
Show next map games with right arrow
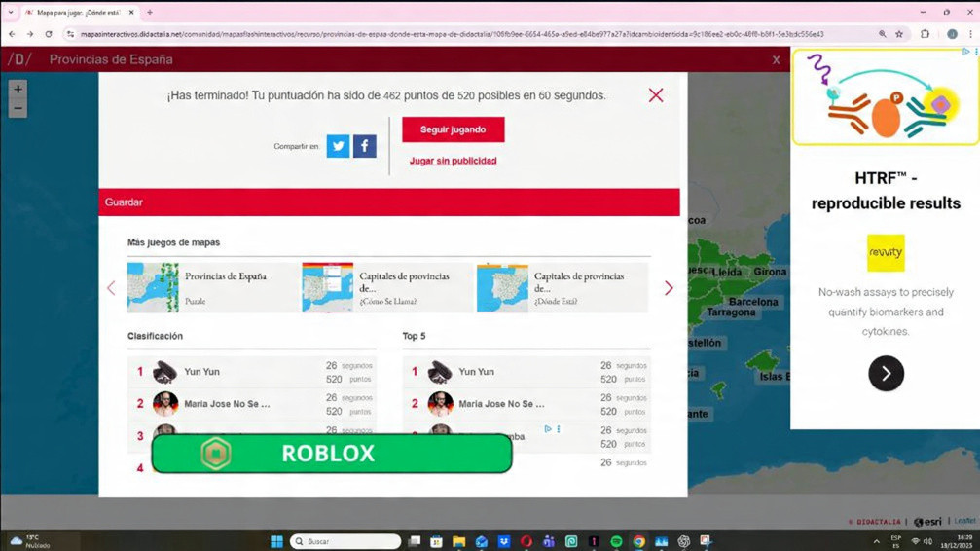click(x=669, y=288)
